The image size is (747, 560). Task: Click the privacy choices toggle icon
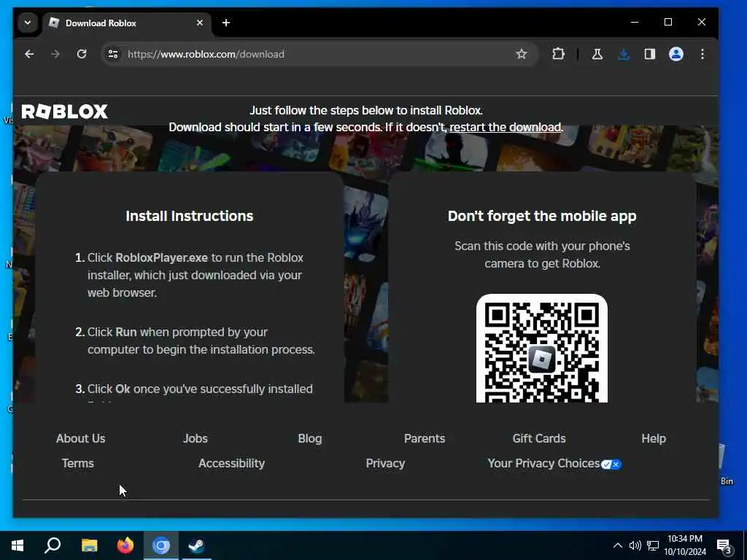tap(611, 464)
